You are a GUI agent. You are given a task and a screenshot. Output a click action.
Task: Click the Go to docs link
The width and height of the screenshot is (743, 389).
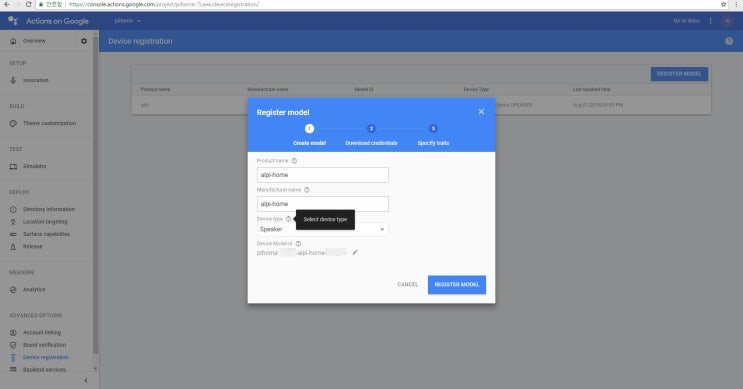click(686, 21)
